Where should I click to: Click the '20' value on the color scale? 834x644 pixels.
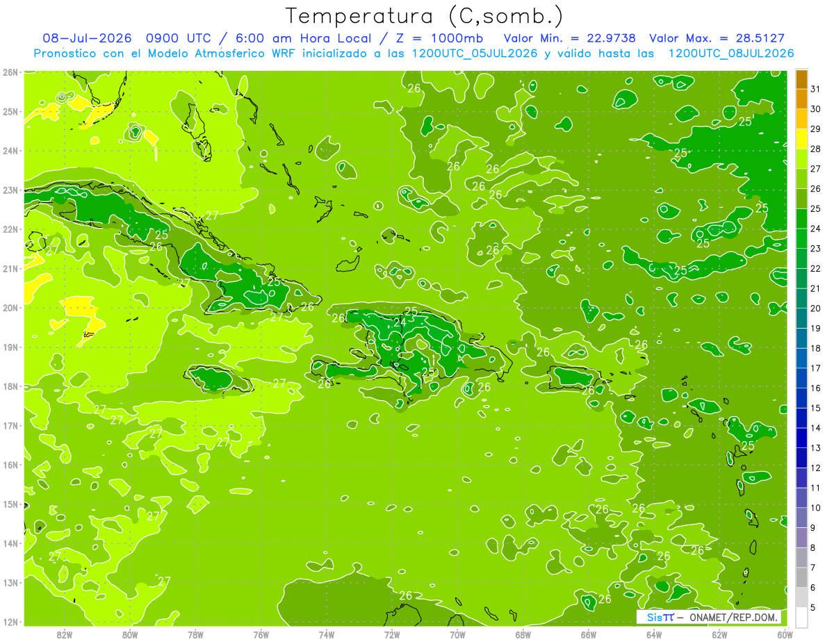click(815, 308)
